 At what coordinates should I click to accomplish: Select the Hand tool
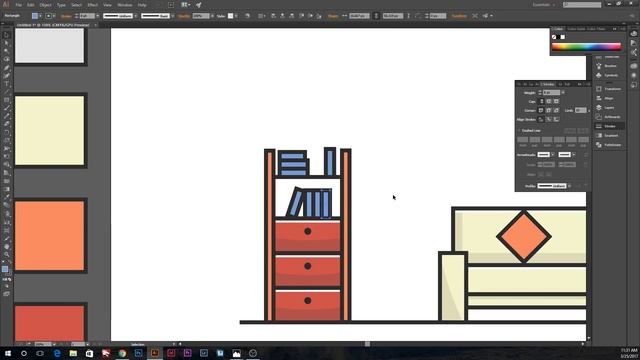[x=6, y=247]
